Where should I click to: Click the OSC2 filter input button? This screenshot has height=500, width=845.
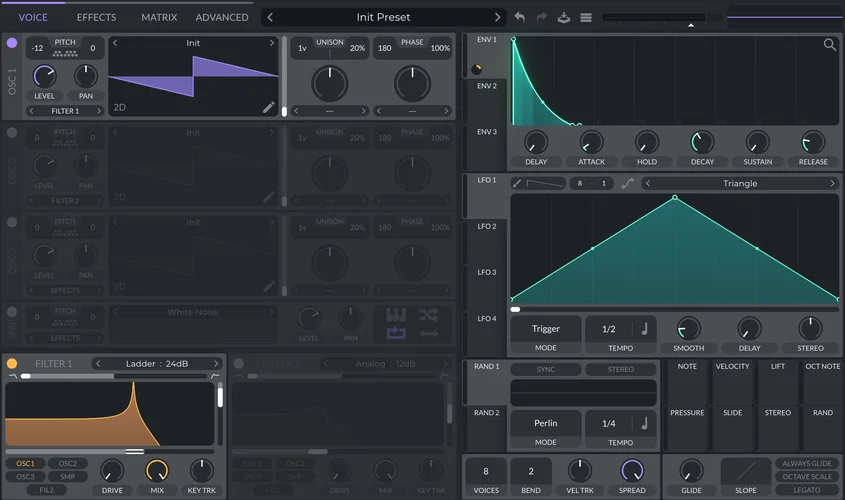(67, 463)
